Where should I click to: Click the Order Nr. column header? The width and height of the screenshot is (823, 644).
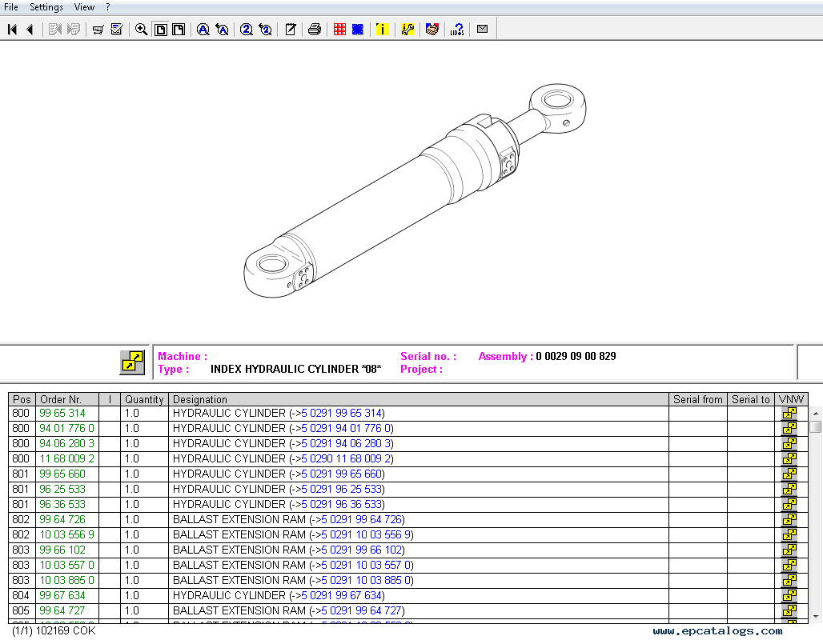[67, 400]
